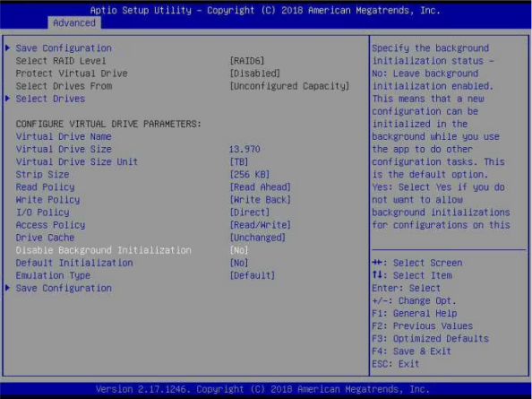Open the RAID level [RAID6] dropdown
This screenshot has height=399, width=532.
(246, 61)
